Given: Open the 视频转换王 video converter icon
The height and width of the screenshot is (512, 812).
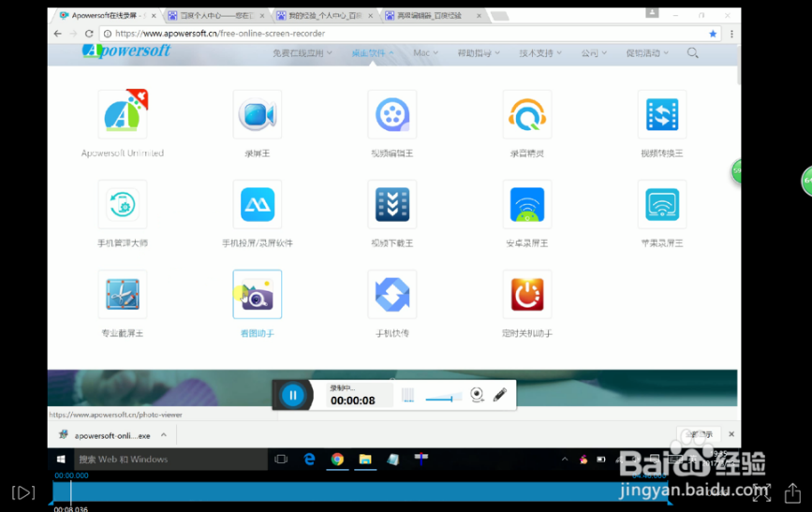Looking at the screenshot, I should coord(662,114).
